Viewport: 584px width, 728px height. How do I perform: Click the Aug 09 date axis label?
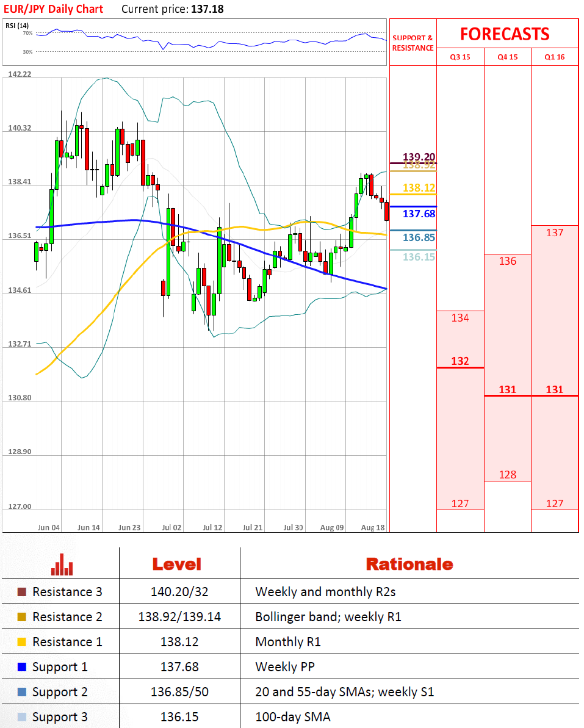click(x=332, y=527)
